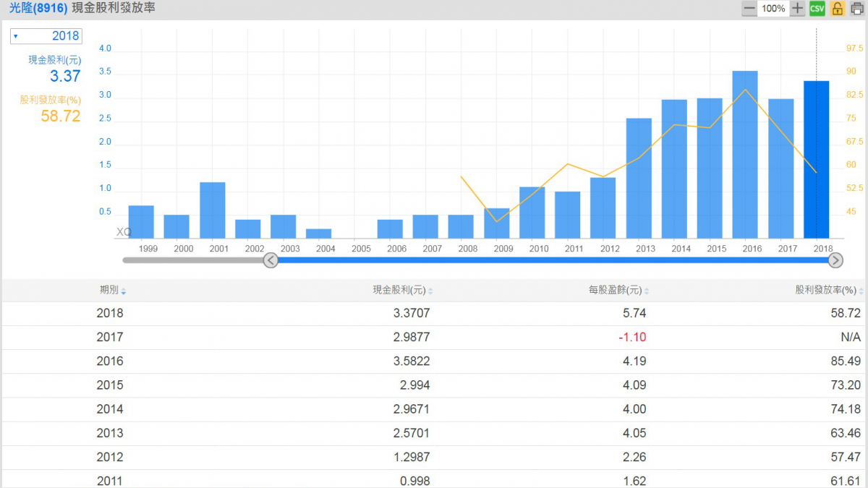Click negative EPS value -1.10
The width and height of the screenshot is (868, 488).
632,337
